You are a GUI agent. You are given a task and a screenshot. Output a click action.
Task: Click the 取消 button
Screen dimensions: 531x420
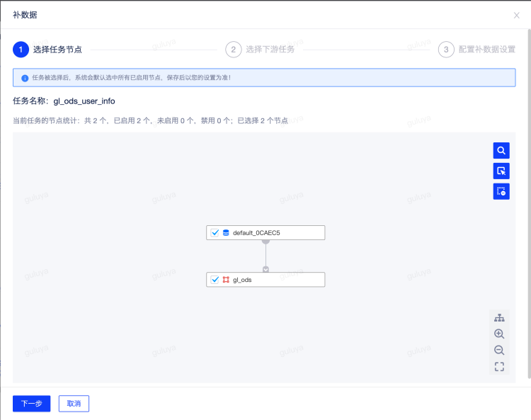74,404
